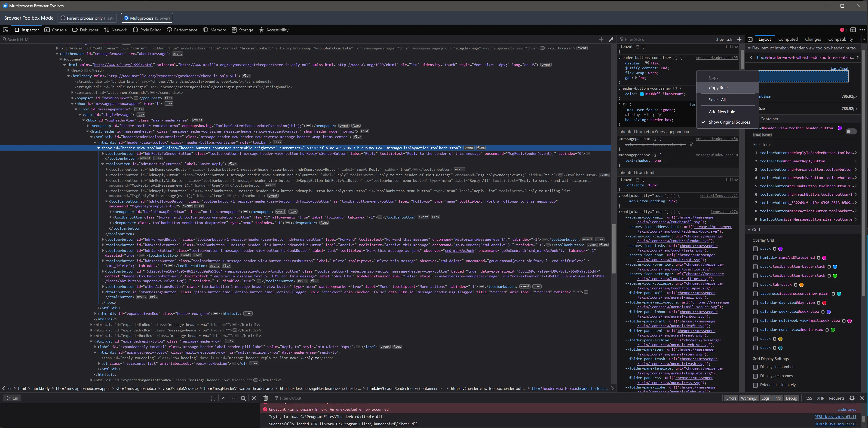Screen dimensions: 868x428
Task: Toggle the three-pane inspector sidebar icon
Action: (x=750, y=39)
